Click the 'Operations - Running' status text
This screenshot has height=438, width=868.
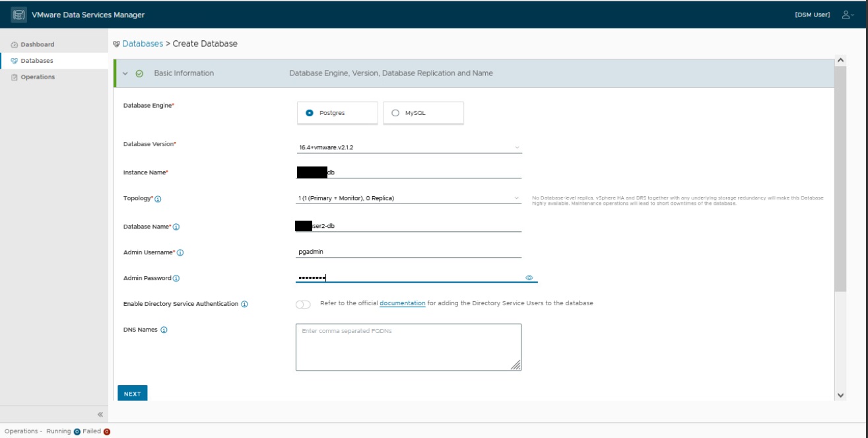point(38,431)
